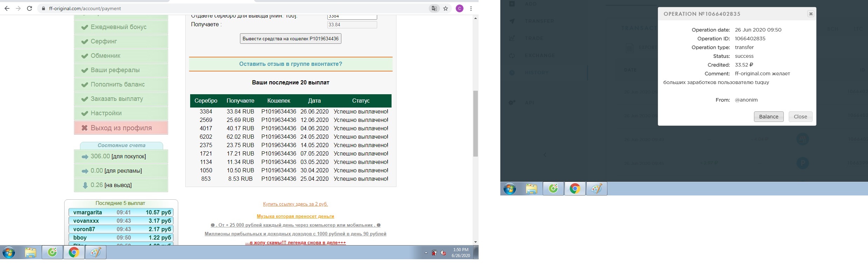The width and height of the screenshot is (868, 269).
Task: Click the red легенда снова в деле link
Action: (x=295, y=242)
